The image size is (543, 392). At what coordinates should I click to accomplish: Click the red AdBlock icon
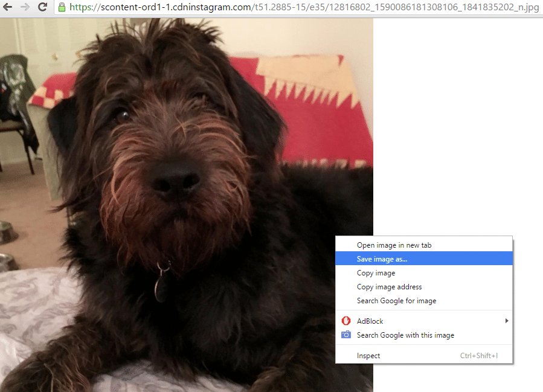click(346, 321)
